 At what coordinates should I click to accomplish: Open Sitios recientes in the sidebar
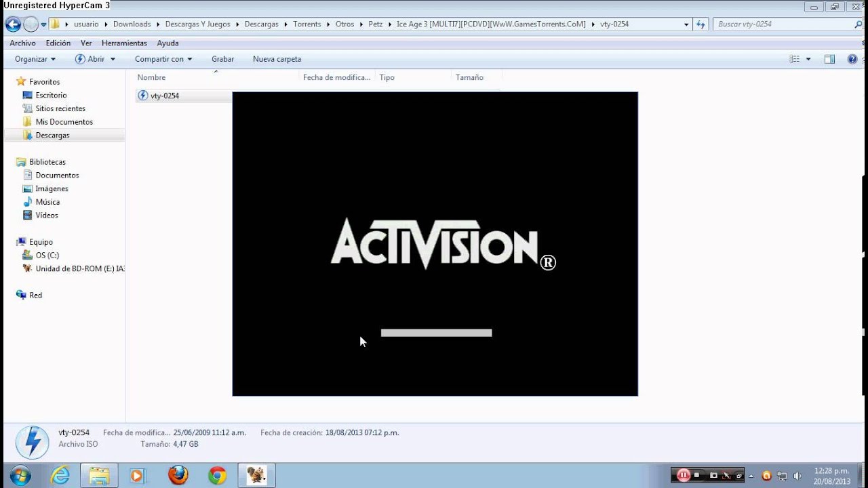(x=60, y=108)
